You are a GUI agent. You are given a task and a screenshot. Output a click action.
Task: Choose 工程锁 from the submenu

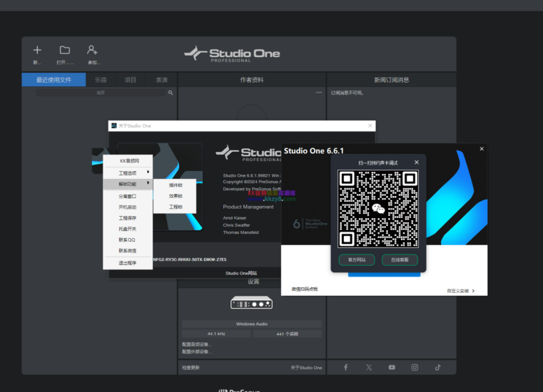(x=176, y=207)
